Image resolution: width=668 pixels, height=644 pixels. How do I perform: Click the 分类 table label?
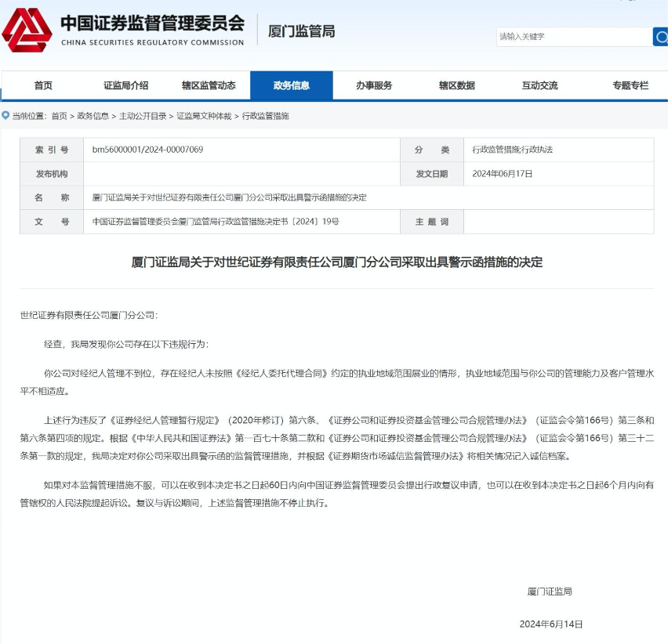(x=432, y=150)
